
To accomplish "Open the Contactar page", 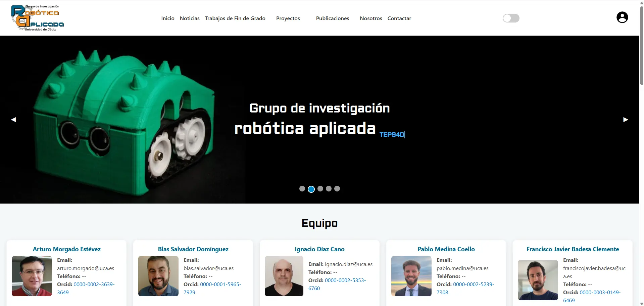I will 399,18.
